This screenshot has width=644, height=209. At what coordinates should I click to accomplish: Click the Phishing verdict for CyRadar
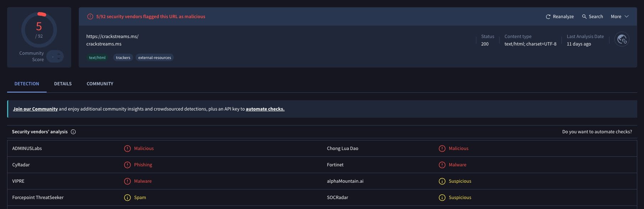(x=143, y=165)
